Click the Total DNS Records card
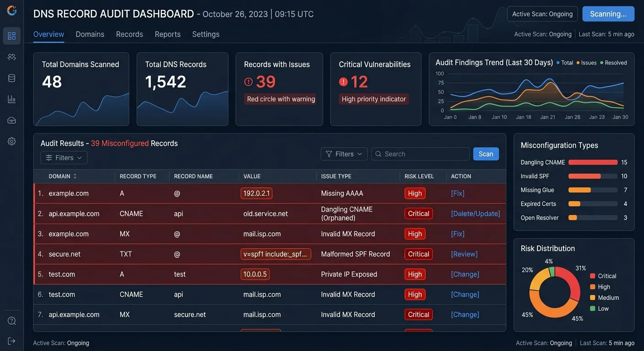This screenshot has width=644, height=351. coord(182,89)
